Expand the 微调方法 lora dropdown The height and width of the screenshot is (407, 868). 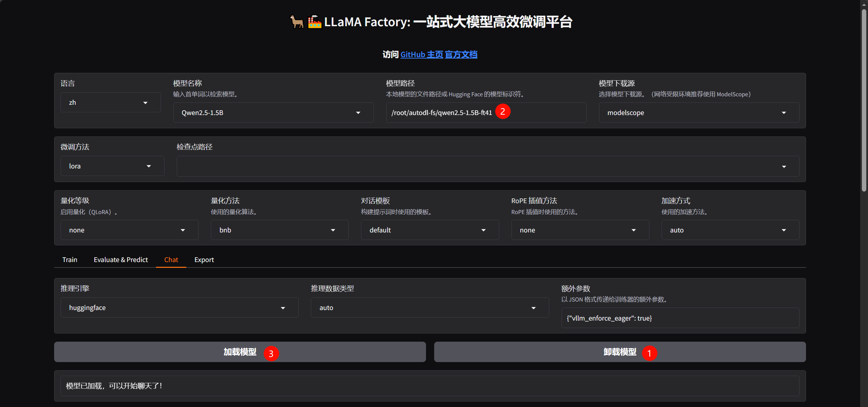(x=112, y=166)
